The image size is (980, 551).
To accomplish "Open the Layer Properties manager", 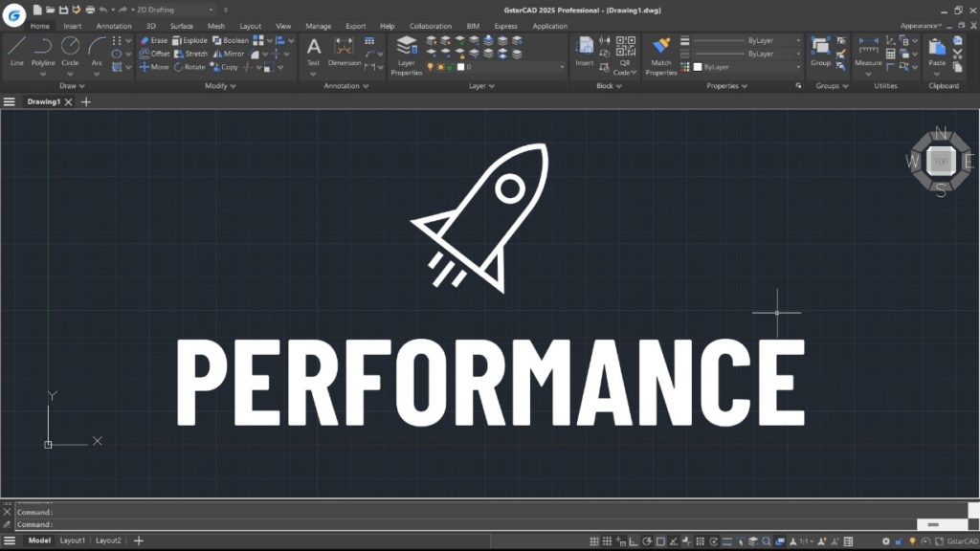I will pyautogui.click(x=407, y=55).
